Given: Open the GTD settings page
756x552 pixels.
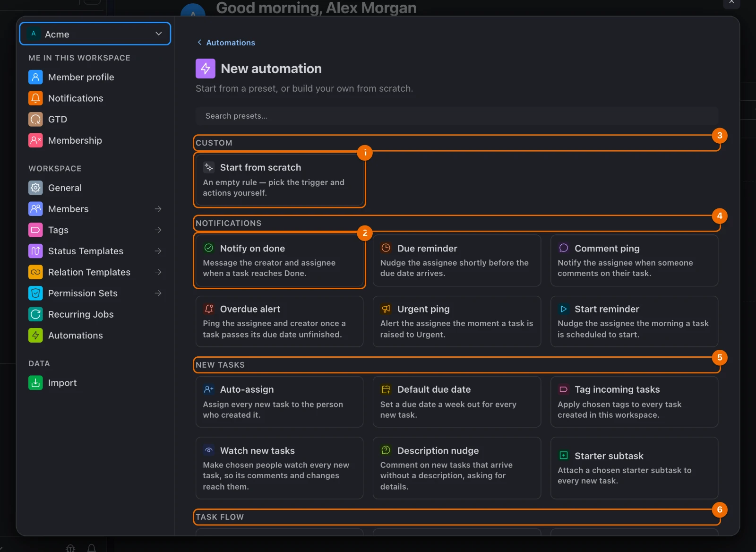Looking at the screenshot, I should pos(95,119).
